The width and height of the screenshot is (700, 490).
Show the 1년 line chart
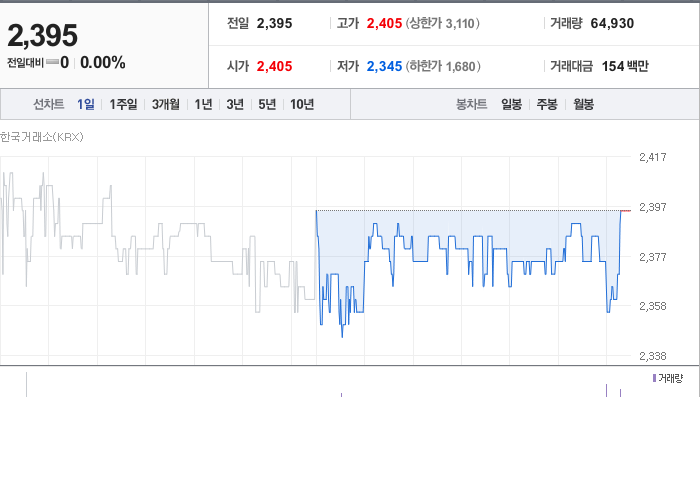[x=203, y=104]
